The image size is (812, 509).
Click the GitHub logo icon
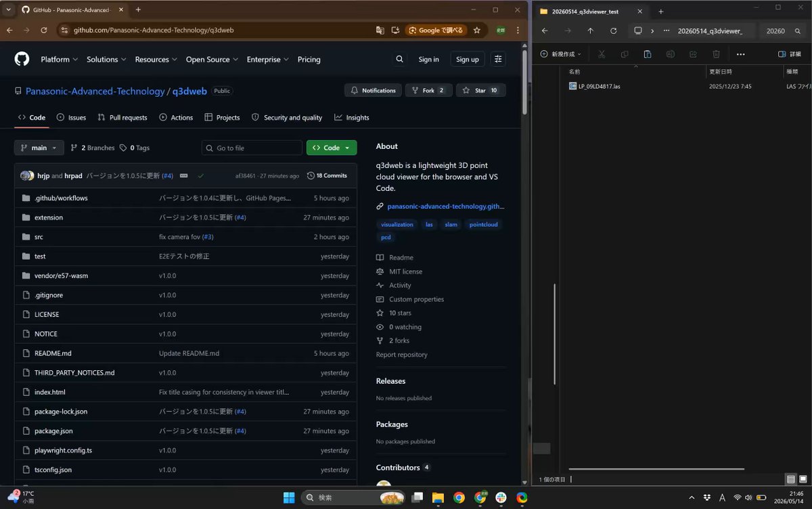point(22,60)
